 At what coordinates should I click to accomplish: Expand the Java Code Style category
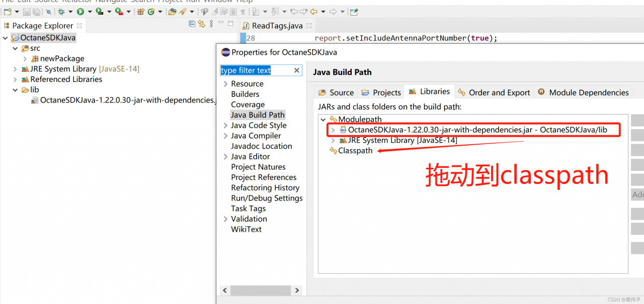click(x=225, y=126)
